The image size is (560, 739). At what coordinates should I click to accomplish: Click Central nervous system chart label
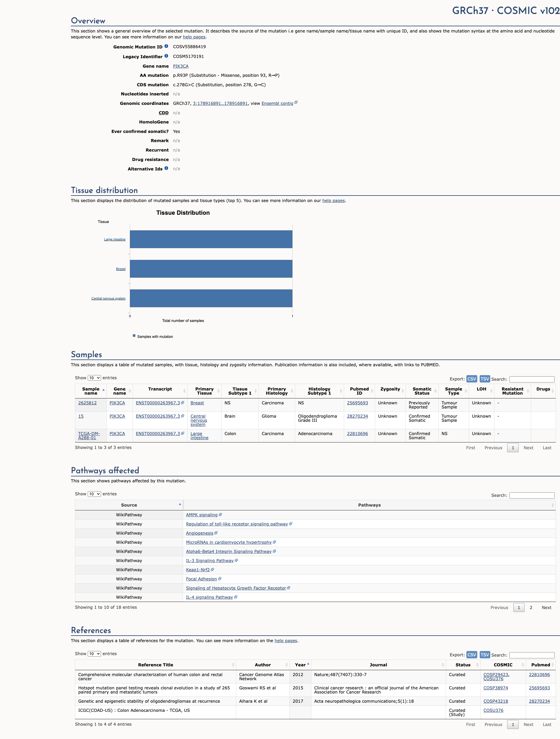click(x=108, y=298)
